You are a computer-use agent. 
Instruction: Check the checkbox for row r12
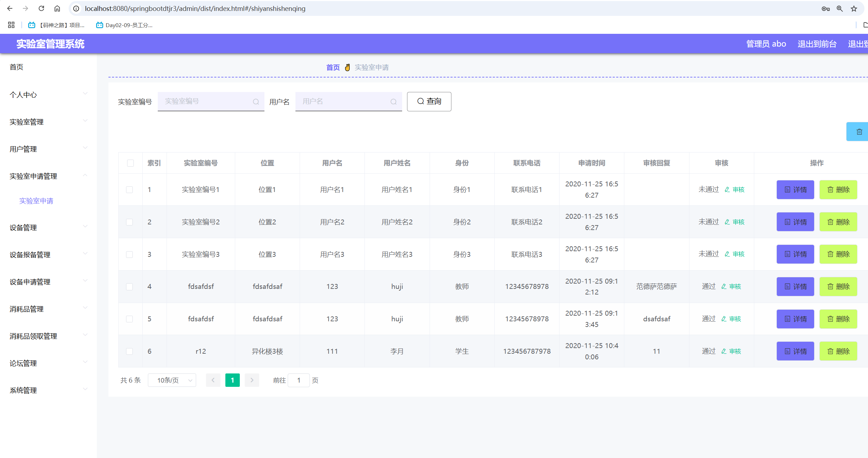pos(130,351)
